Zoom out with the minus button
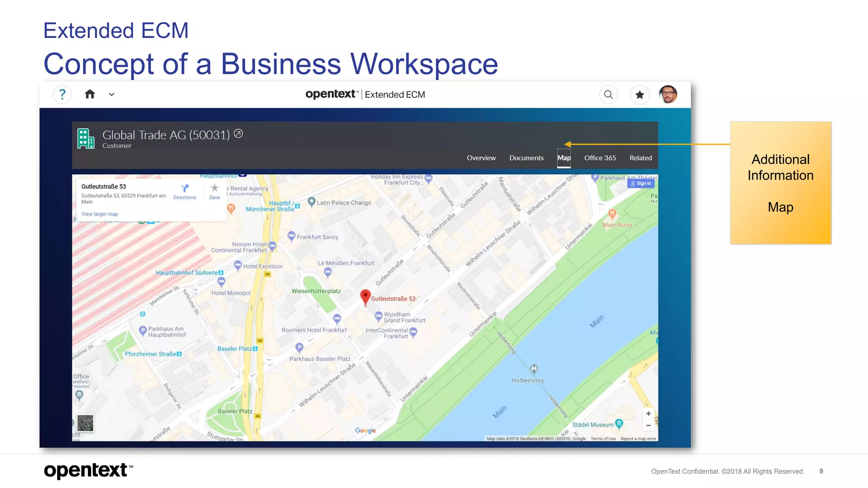This screenshot has width=868, height=488. 648,426
